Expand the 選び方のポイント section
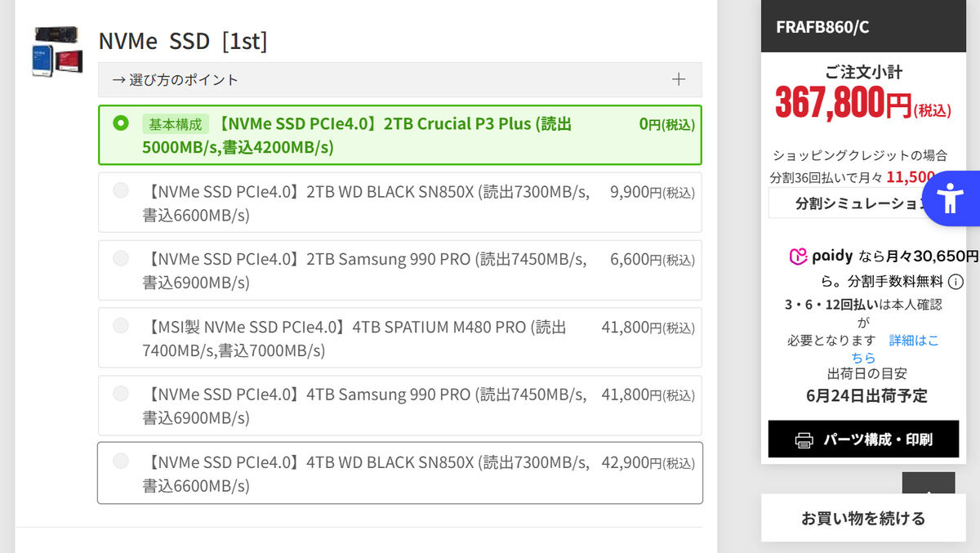Viewport: 980px width, 553px height. pos(399,79)
